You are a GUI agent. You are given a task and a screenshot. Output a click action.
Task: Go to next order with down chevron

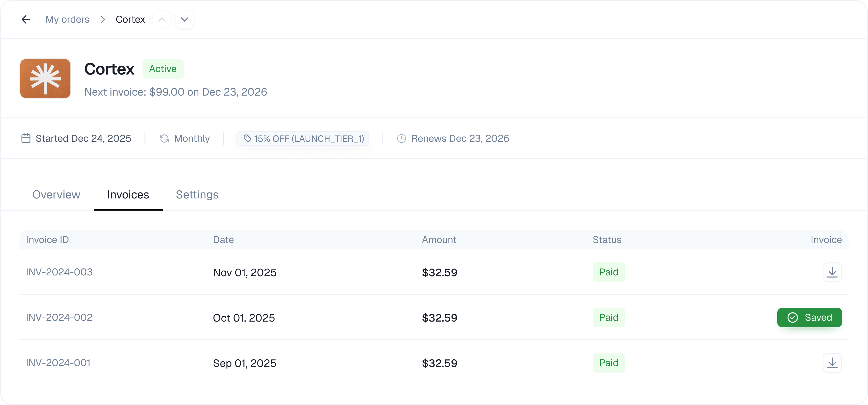[x=184, y=19]
